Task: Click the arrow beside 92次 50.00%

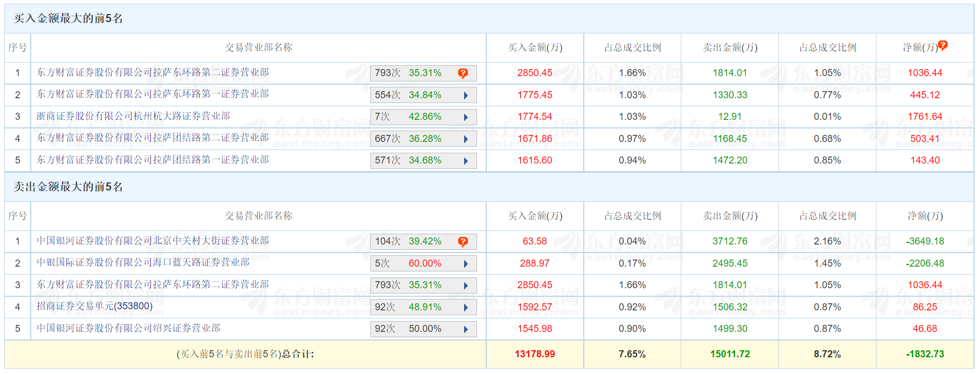Action: point(466,329)
